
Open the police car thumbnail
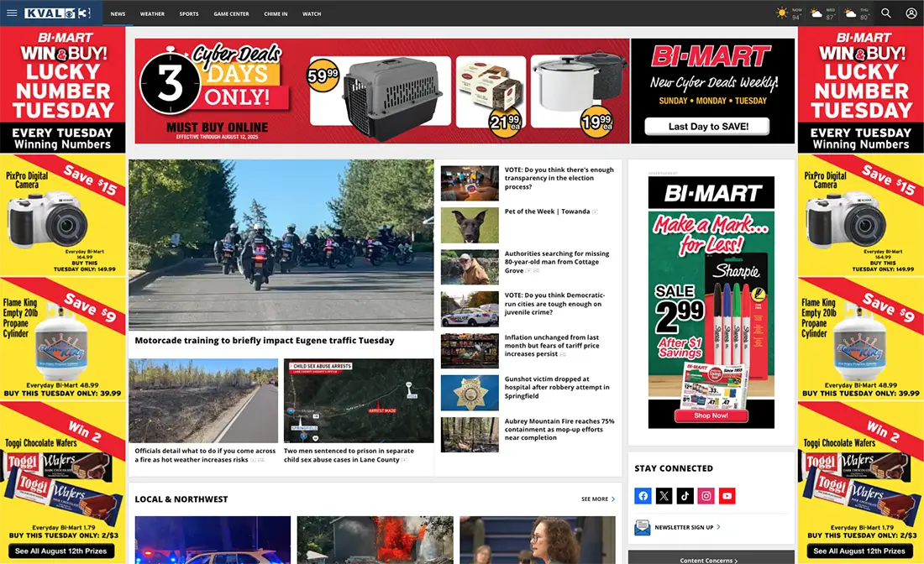470,309
